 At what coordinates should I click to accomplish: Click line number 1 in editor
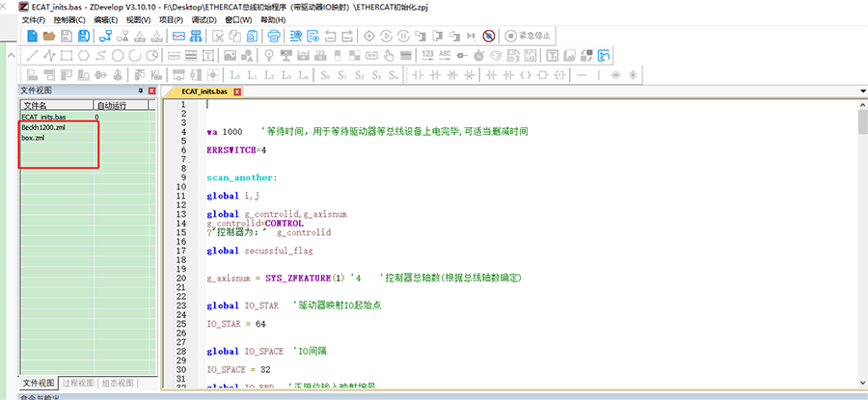[x=183, y=104]
